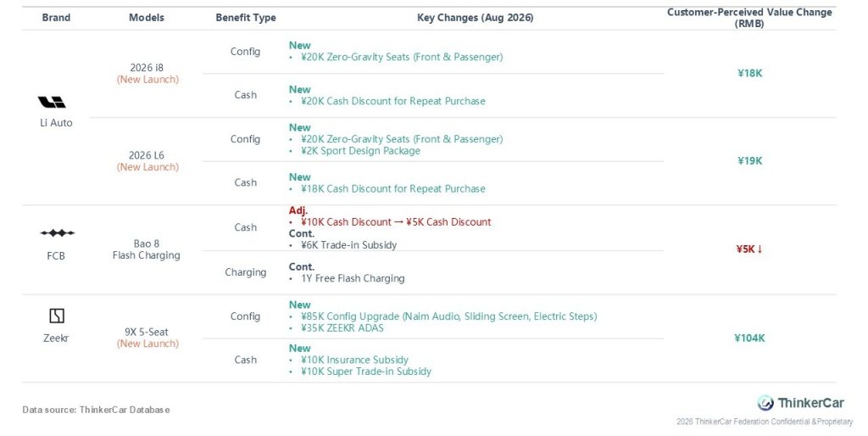Select the Models column header
Screen dimensions: 868x436
click(x=147, y=18)
